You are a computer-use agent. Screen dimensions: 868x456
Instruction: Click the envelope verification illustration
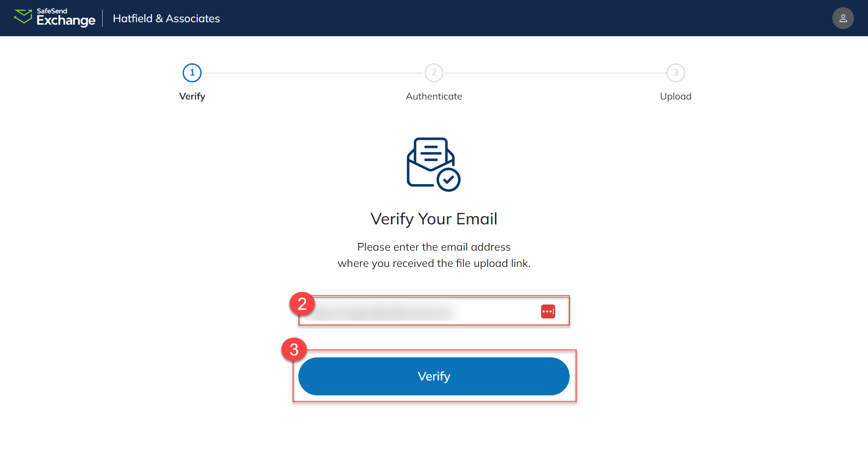point(433,164)
